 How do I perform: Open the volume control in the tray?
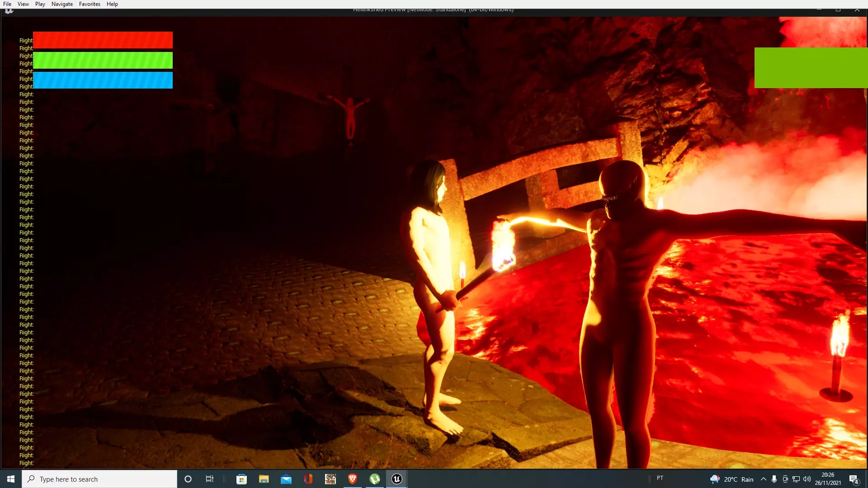[x=807, y=479]
